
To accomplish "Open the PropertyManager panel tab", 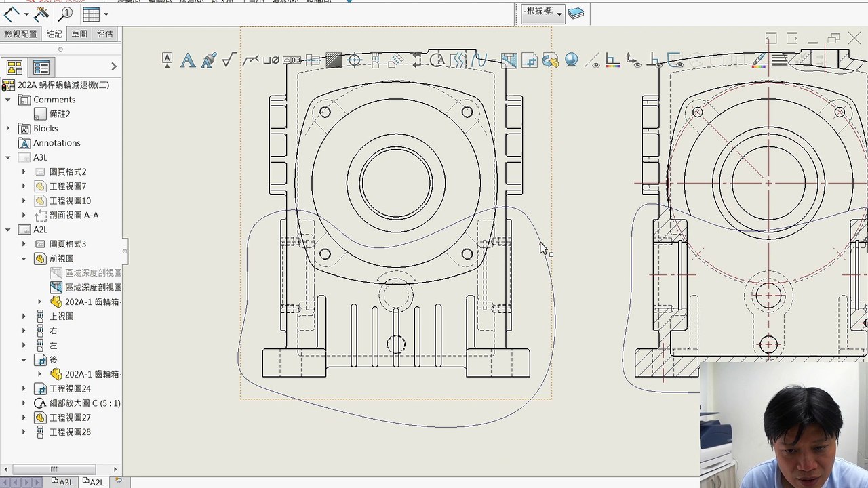I will (x=41, y=67).
